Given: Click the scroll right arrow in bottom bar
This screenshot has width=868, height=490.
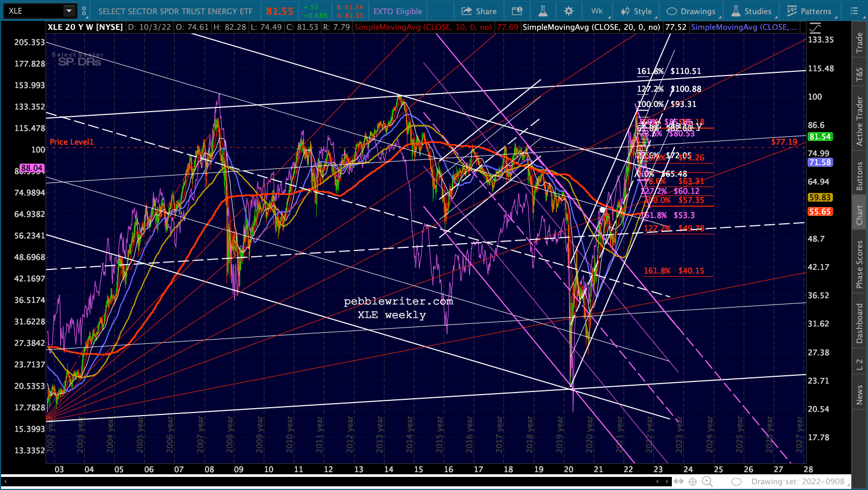Looking at the screenshot, I should point(668,481).
